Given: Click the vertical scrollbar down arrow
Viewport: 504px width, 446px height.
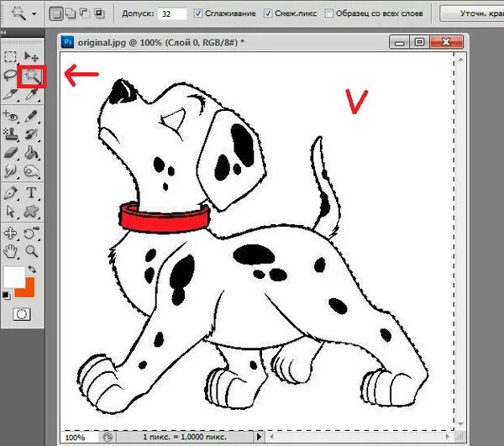Looking at the screenshot, I should (460, 424).
